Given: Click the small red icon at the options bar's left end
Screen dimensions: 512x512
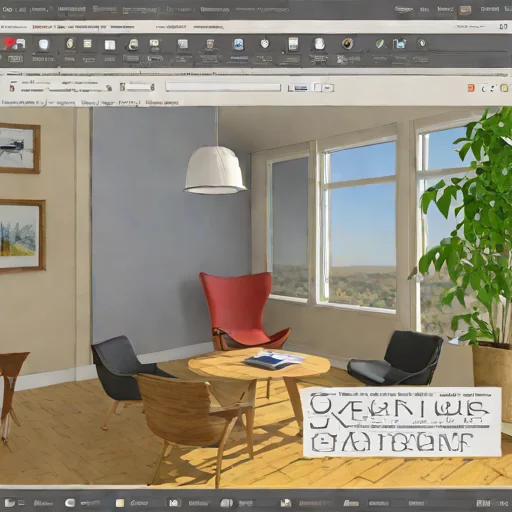Looking at the screenshot, I should click(x=12, y=88).
